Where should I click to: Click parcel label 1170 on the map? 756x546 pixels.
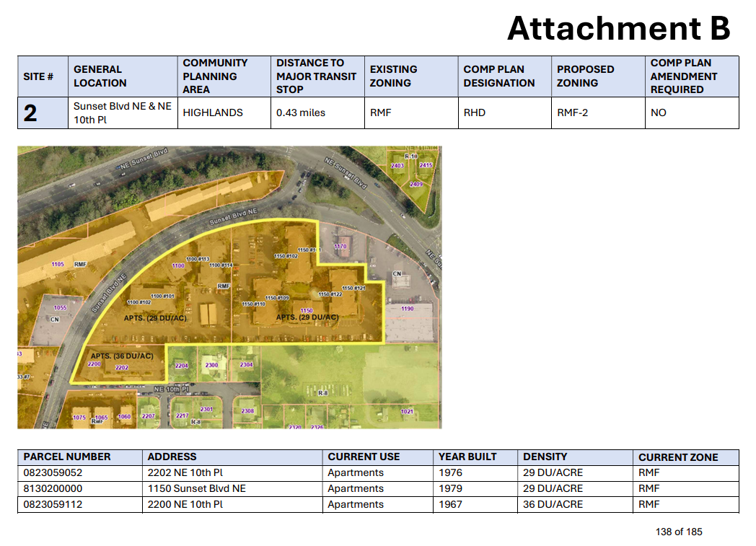340,247
